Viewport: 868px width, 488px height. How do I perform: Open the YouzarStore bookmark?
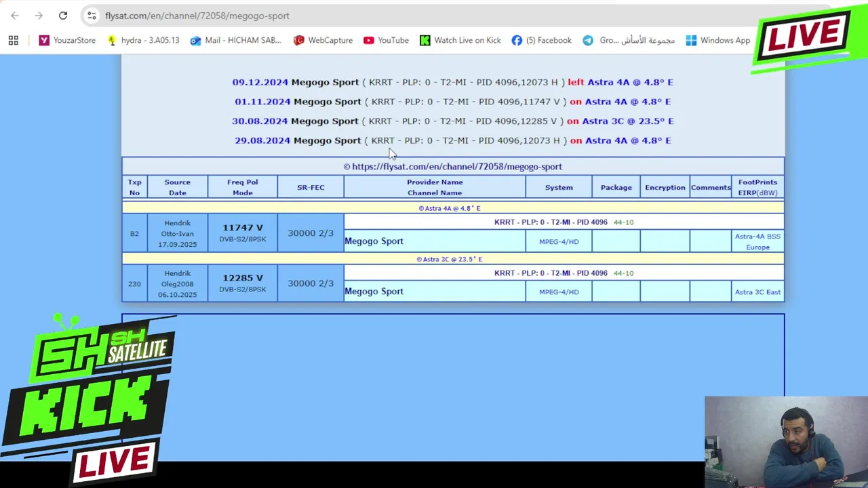click(67, 41)
